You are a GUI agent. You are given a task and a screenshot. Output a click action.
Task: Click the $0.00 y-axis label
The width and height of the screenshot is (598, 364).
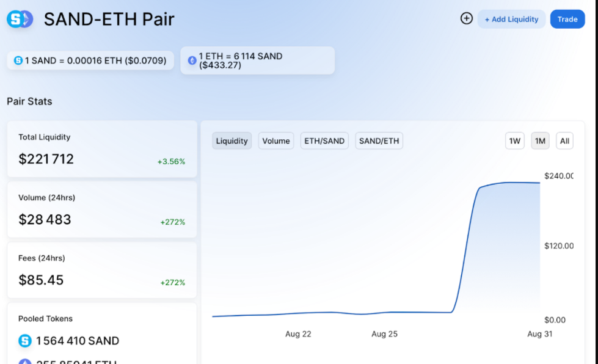[x=555, y=320]
